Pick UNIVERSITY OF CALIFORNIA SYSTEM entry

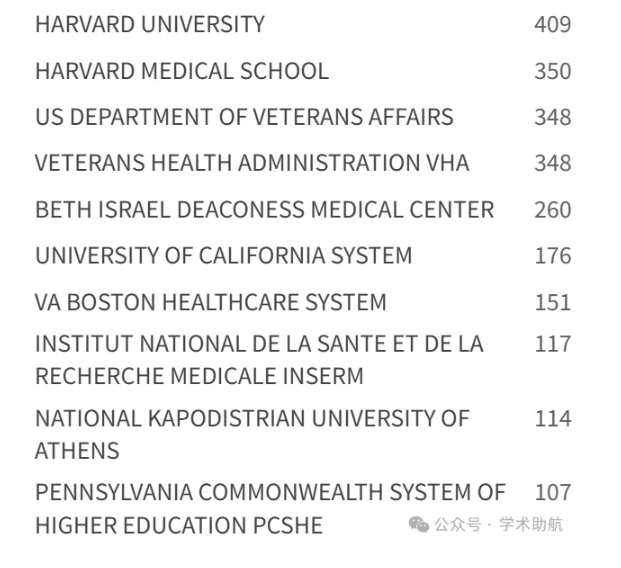click(x=224, y=255)
